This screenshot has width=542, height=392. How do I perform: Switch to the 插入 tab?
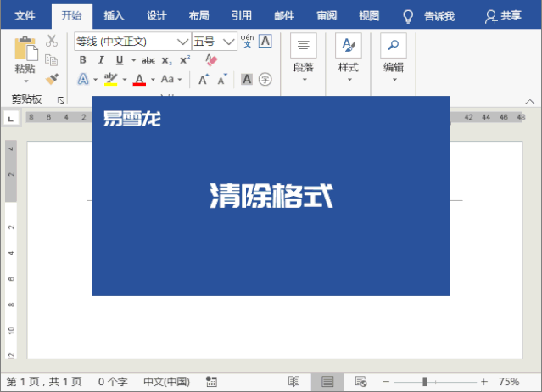pyautogui.click(x=114, y=16)
